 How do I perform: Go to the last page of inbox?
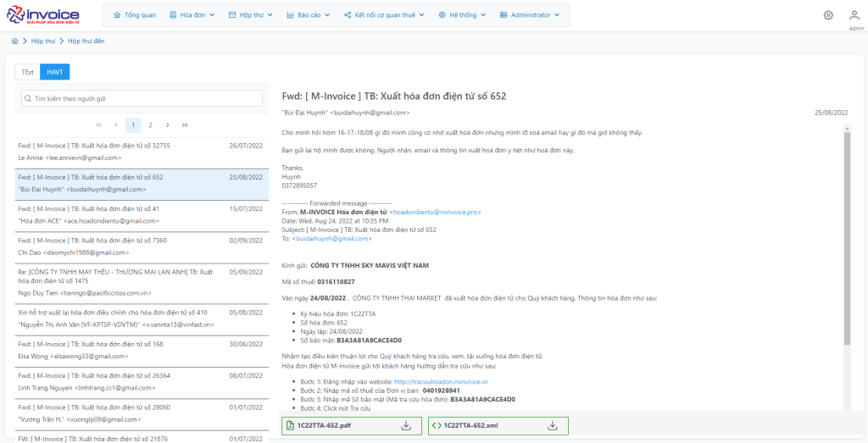pyautogui.click(x=185, y=125)
